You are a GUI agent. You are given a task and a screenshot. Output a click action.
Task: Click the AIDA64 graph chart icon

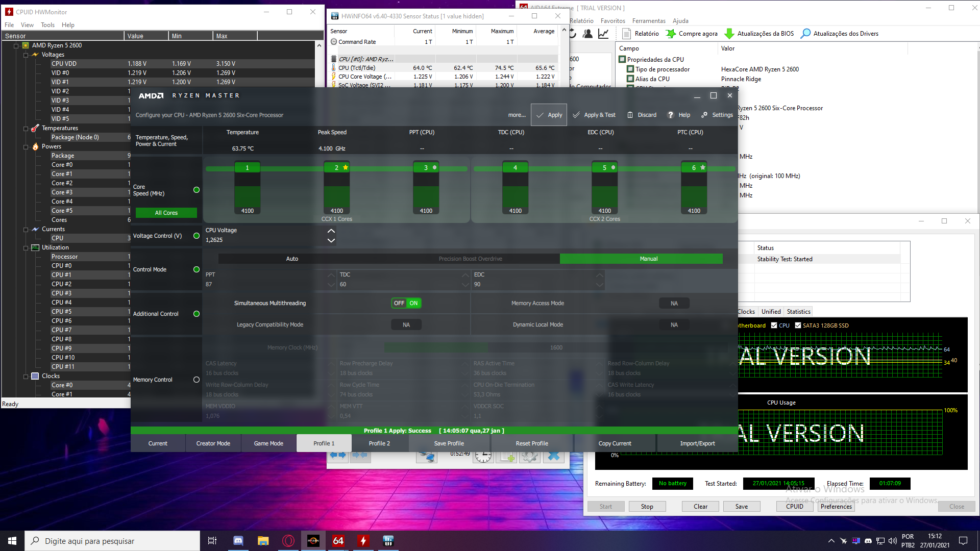tap(603, 34)
